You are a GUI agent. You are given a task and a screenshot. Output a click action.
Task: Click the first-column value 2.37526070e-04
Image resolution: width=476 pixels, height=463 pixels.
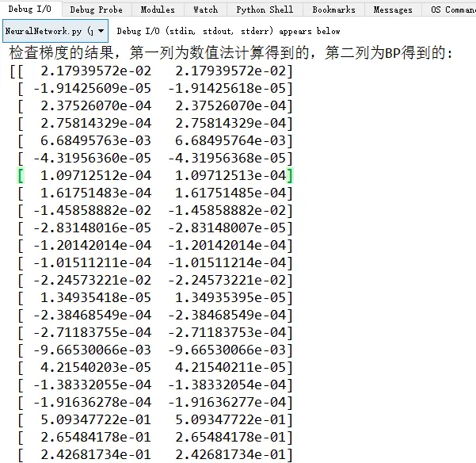[x=96, y=105]
